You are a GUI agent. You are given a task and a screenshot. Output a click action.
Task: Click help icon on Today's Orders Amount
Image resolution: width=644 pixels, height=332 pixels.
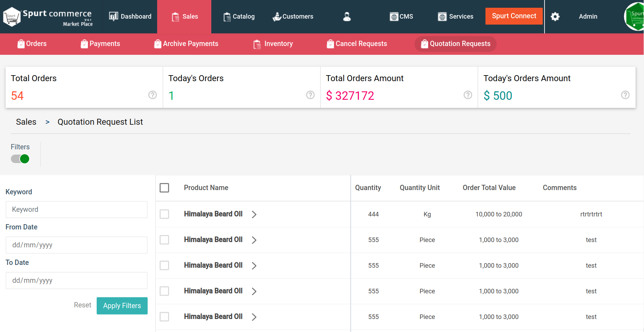point(625,95)
